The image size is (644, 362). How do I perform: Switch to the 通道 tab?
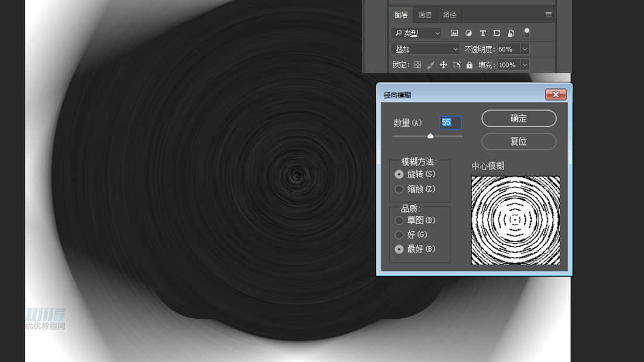click(424, 15)
